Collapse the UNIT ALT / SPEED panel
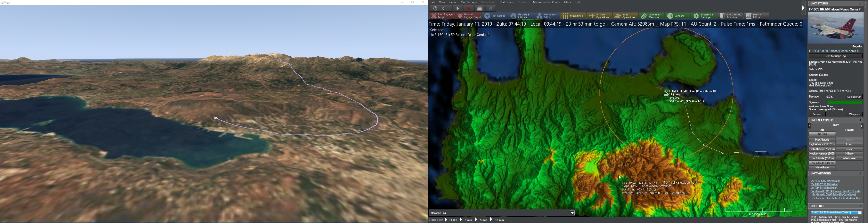The height and width of the screenshot is (223, 868). pos(862,120)
